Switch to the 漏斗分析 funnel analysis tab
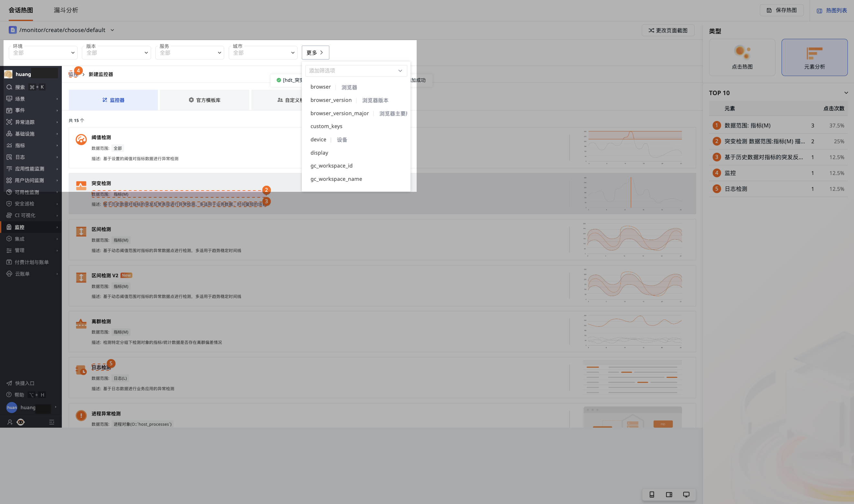854x504 pixels. 66,10
